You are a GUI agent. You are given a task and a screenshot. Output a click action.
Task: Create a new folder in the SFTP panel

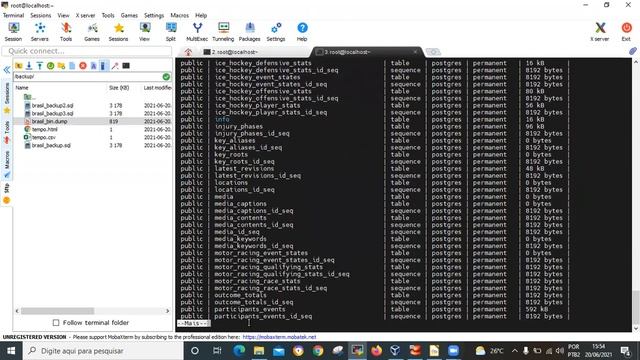click(61, 66)
